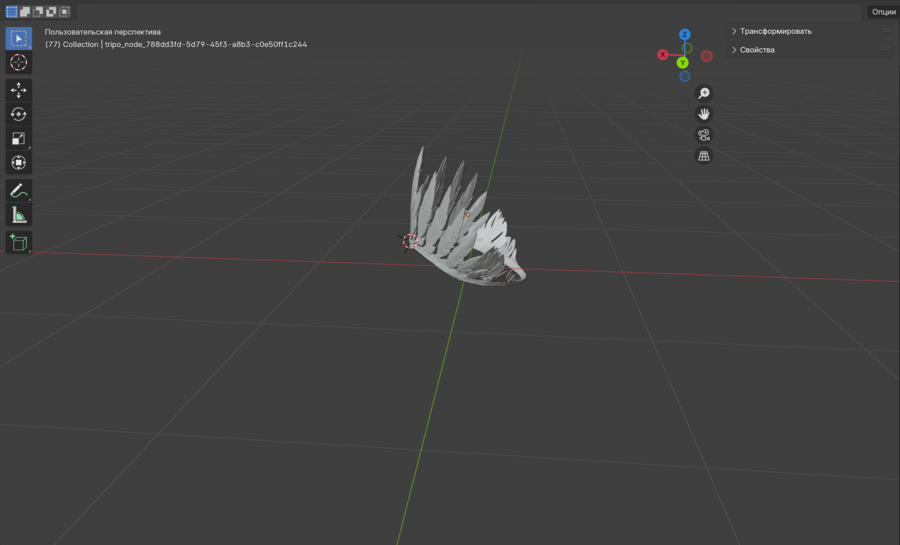Select the Select Box tool
The height and width of the screenshot is (545, 900).
pos(18,39)
